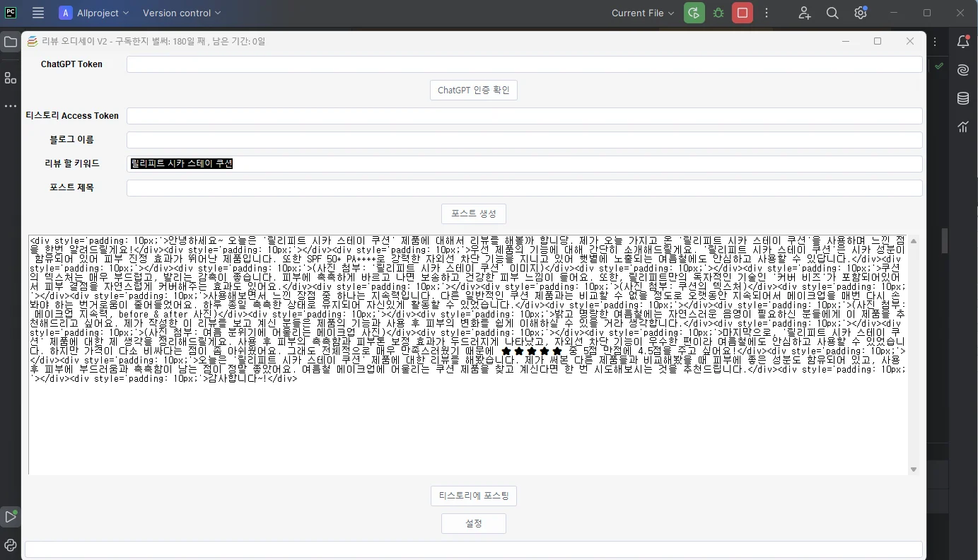
Task: Open the Project tool window folder icon
Action: tap(11, 42)
